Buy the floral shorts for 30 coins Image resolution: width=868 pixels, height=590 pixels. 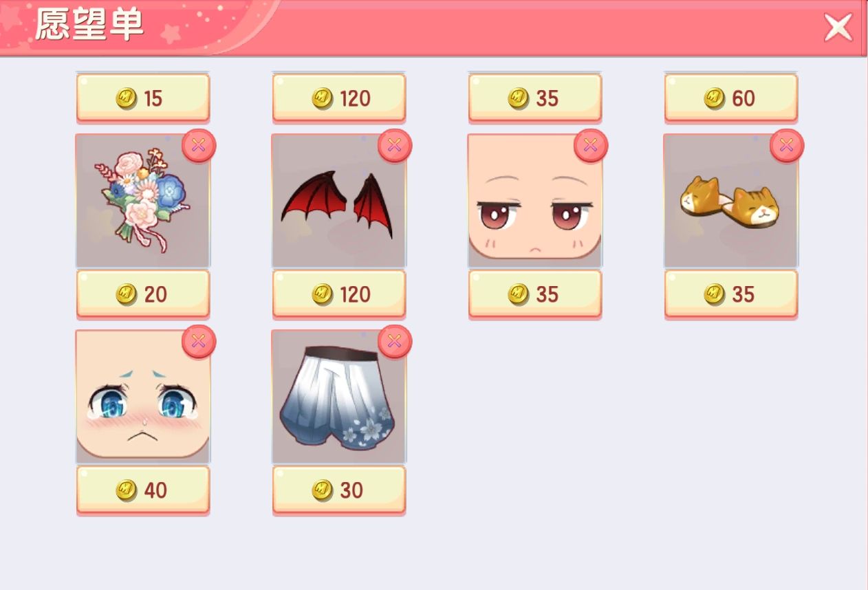pos(339,490)
